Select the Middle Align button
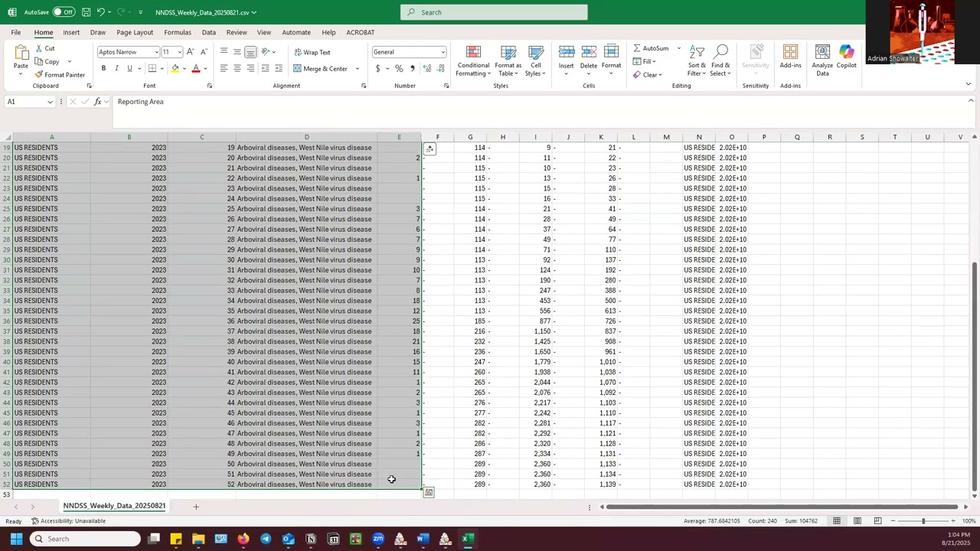The image size is (980, 551). point(237,52)
